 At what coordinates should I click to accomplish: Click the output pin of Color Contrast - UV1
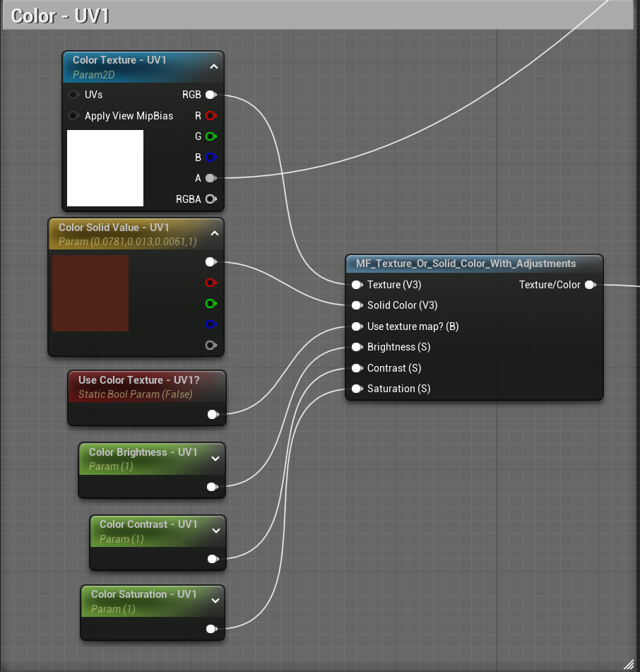point(213,559)
